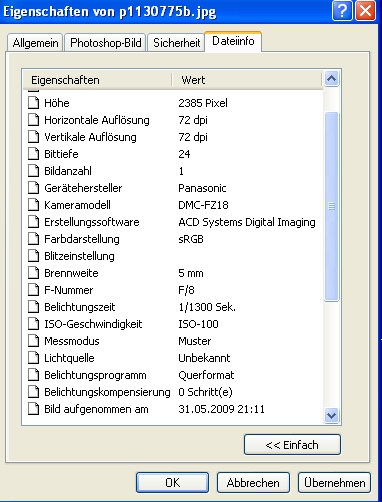
Task: Click the icon beside Bild aufgenommen am
Action: [33, 409]
